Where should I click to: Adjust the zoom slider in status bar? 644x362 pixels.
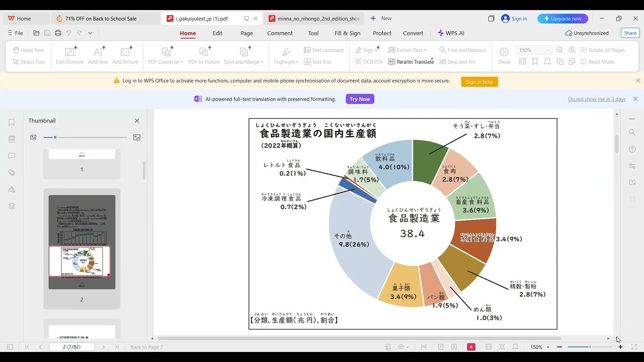(590, 347)
